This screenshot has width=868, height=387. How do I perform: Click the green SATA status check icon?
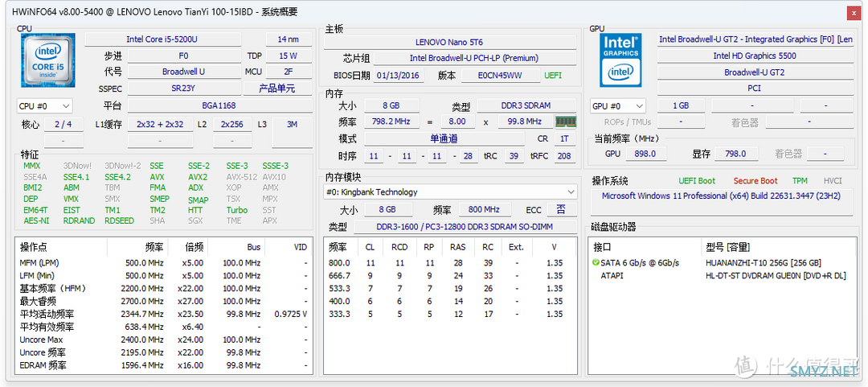[596, 263]
